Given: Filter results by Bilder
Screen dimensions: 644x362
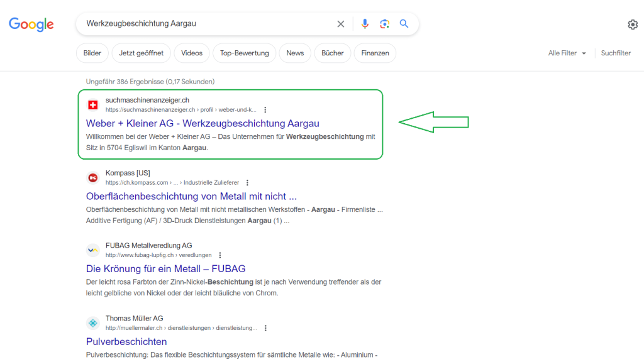Looking at the screenshot, I should [x=92, y=53].
